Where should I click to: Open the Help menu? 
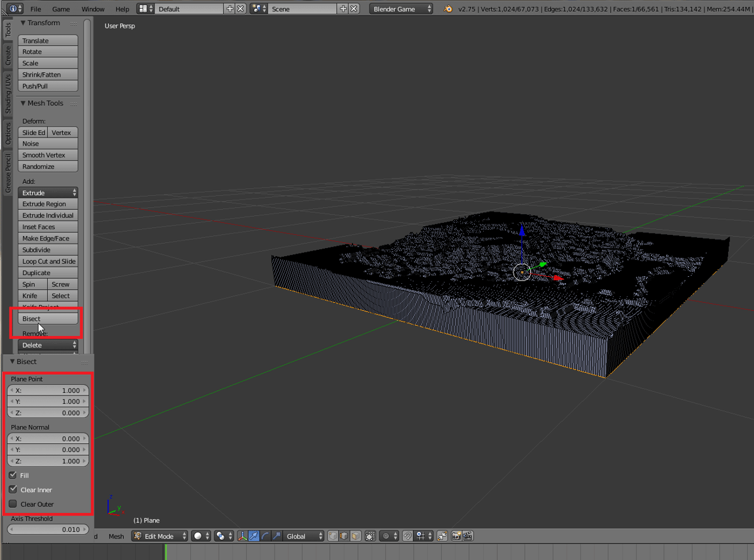123,9
